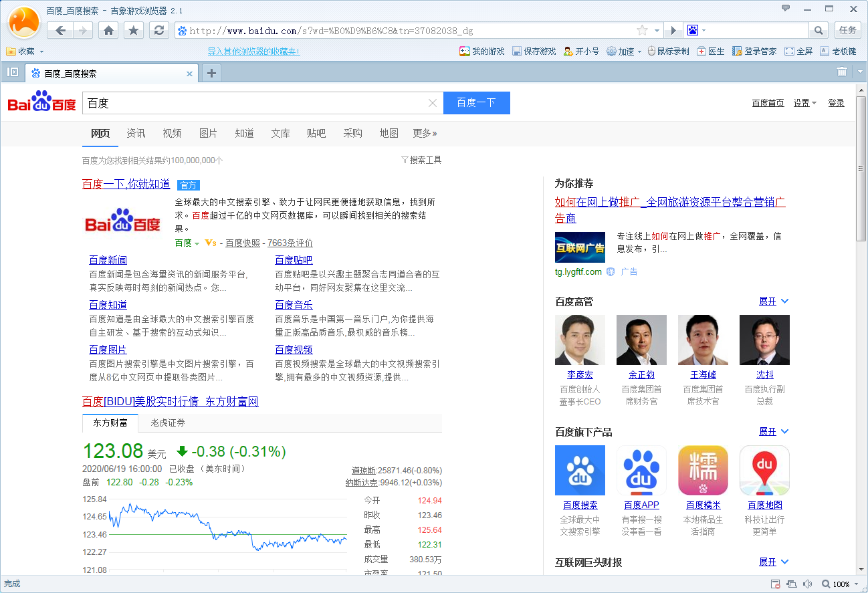Start 鼠标录制 mouse recording
This screenshot has height=593, width=868.
668,51
